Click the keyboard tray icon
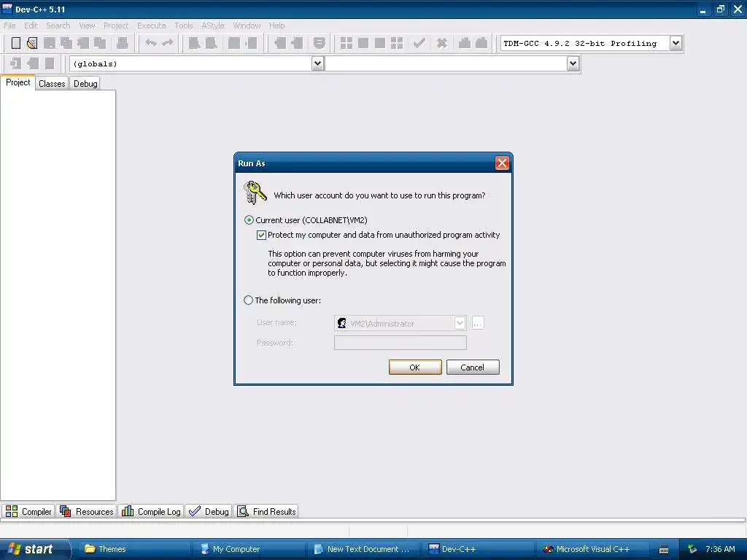 [x=664, y=550]
